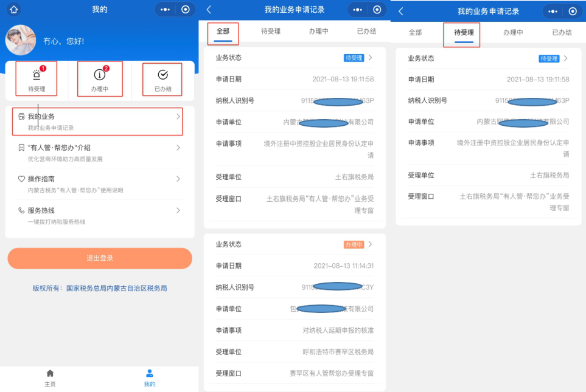The height and width of the screenshot is (392, 586).
Task: Click phone icon next to 服务热线
Action: 21,210
